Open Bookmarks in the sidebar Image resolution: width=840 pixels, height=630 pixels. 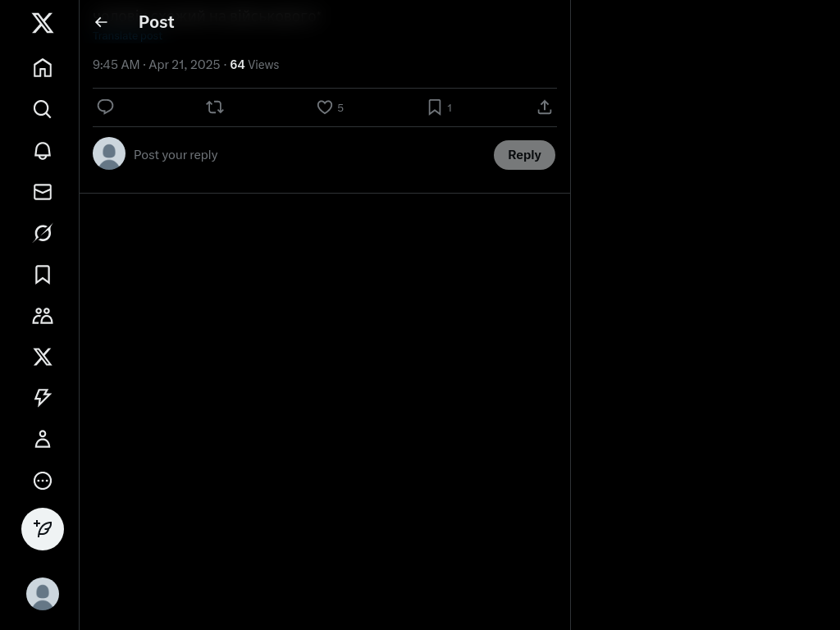(x=43, y=274)
